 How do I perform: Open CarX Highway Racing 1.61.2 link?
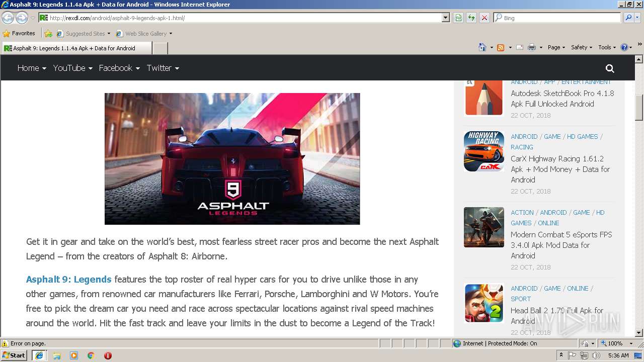tap(560, 169)
